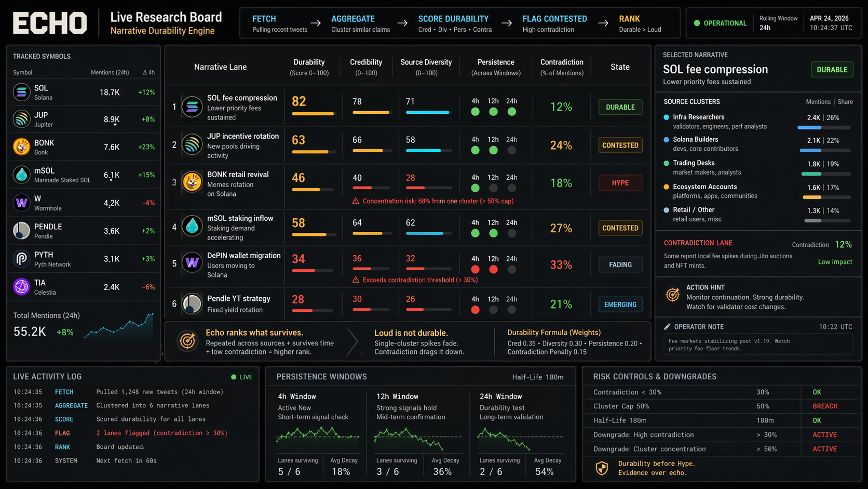Click inside the Operator Note text field
This screenshot has width=868, height=489.
tap(758, 345)
